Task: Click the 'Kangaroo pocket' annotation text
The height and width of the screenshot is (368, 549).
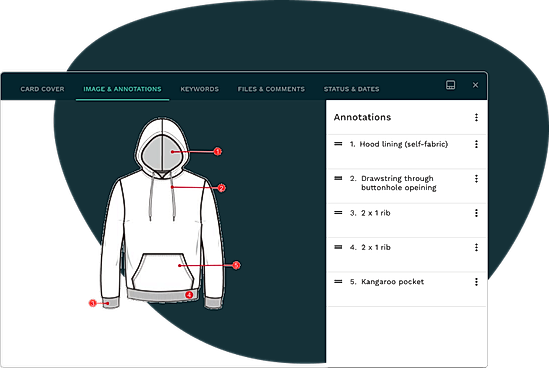Action: pyautogui.click(x=392, y=282)
